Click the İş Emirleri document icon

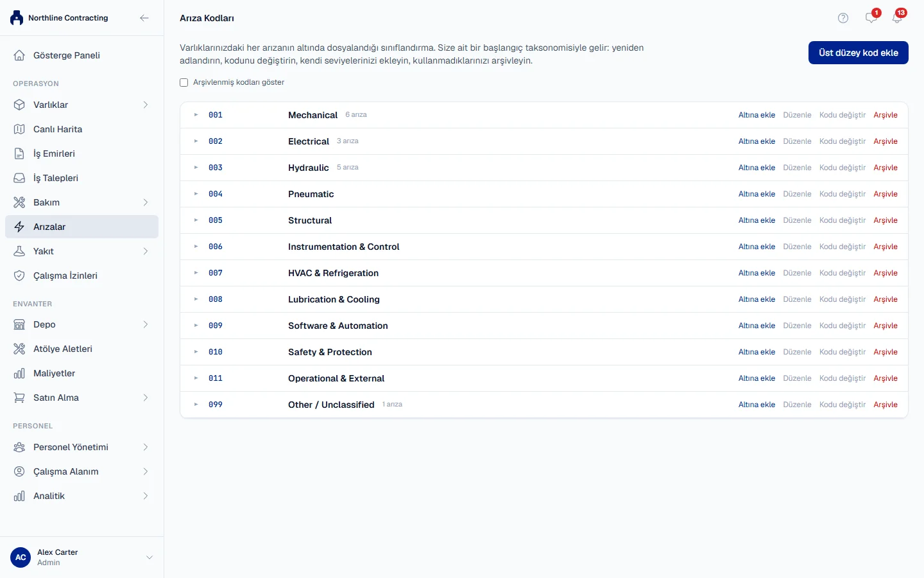pos(19,153)
